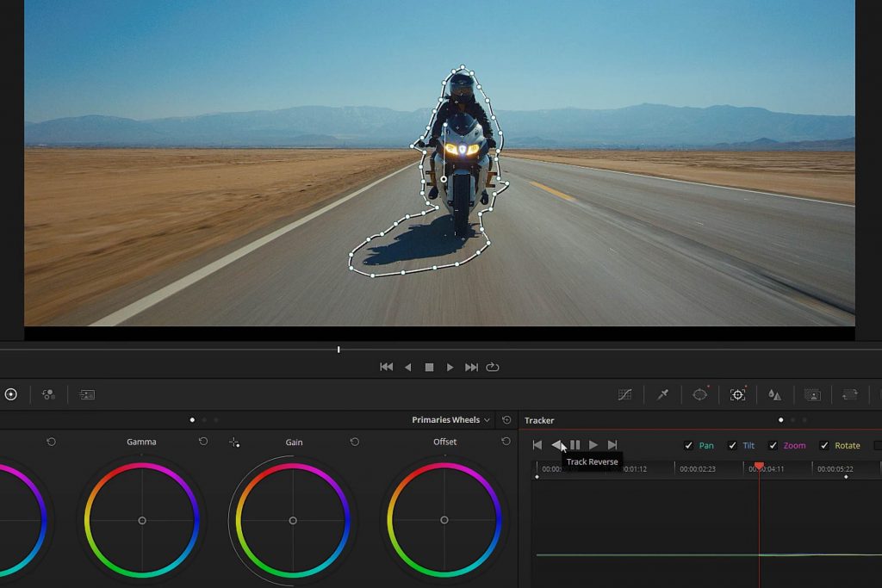
Task: Open the Blur palette
Action: pos(773,394)
